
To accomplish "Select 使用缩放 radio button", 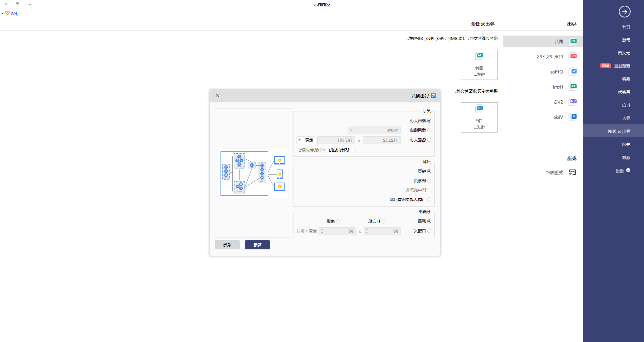I will pyautogui.click(x=429, y=130).
